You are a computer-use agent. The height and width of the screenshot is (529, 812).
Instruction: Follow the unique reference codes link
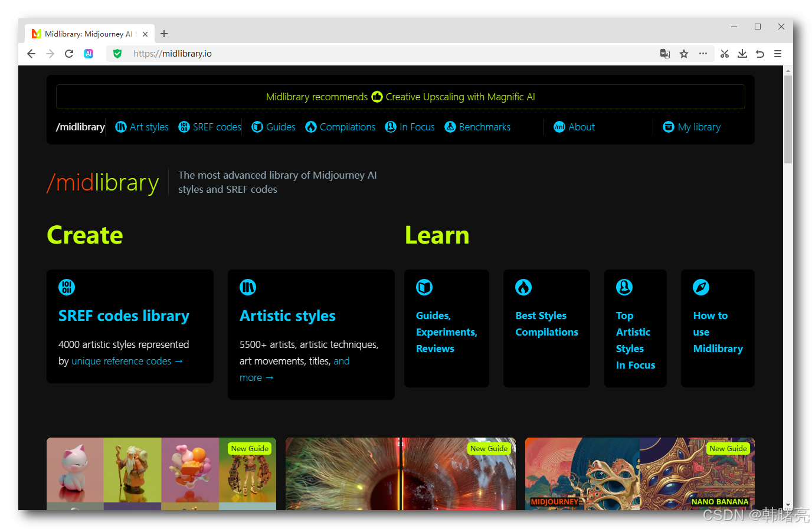click(127, 361)
